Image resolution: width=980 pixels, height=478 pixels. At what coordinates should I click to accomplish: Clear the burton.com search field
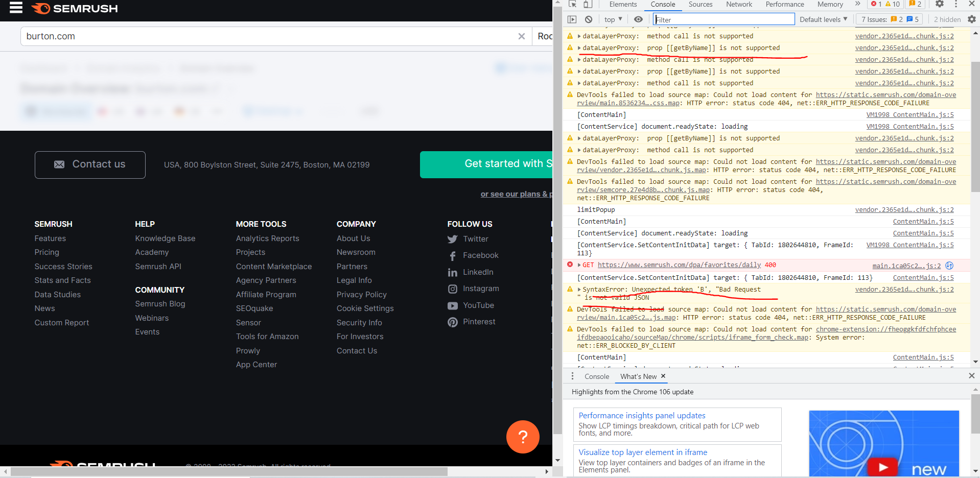[x=521, y=36]
